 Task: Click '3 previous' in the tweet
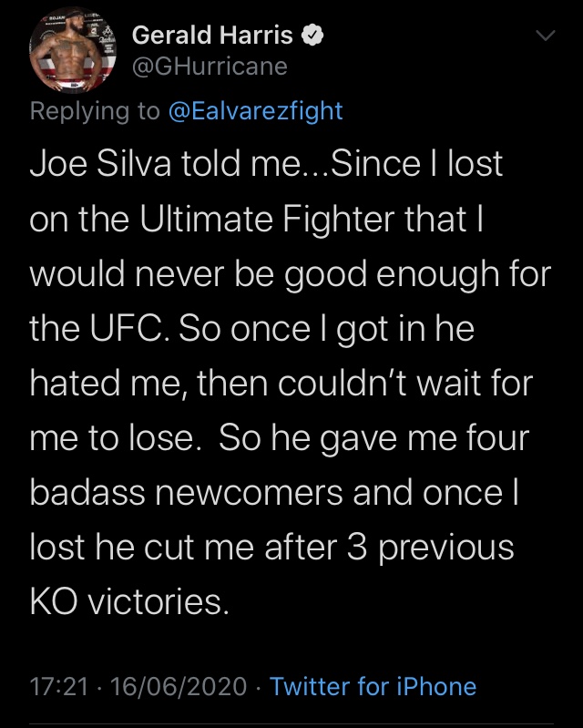[x=430, y=549]
